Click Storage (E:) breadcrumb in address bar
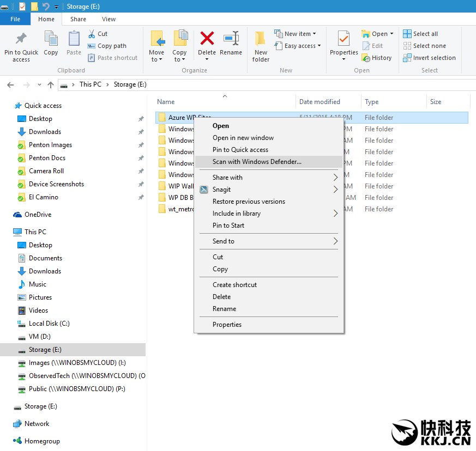 click(x=130, y=84)
